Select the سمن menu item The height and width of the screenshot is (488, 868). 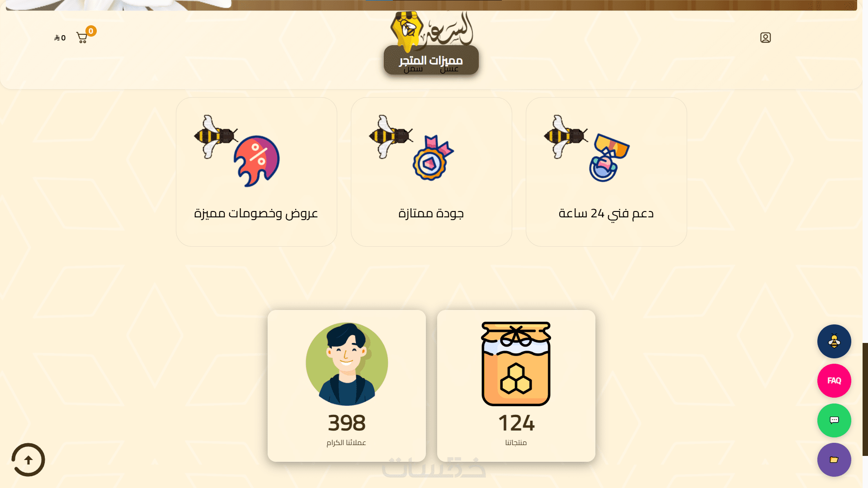coord(413,69)
